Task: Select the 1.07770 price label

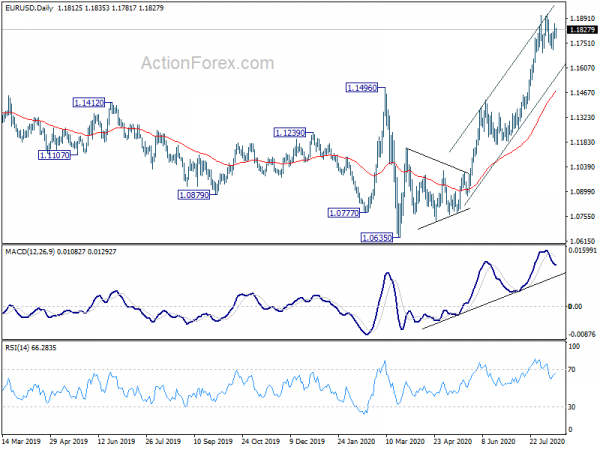Action: pos(344,213)
